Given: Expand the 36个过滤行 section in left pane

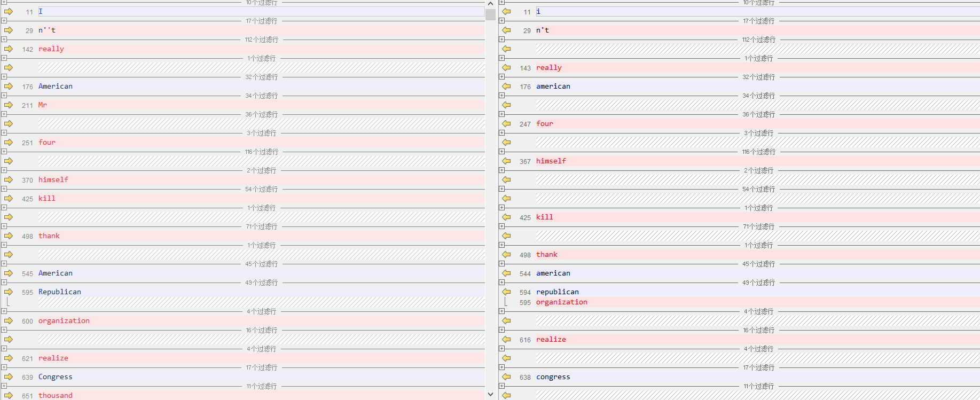Looking at the screenshot, I should [4, 114].
